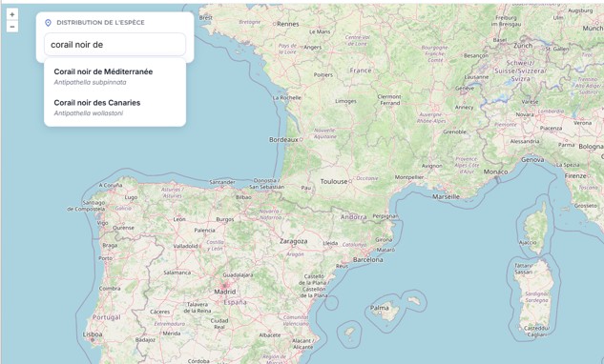Screen dimensions: 604x364
Task: Click the Genova label on map
Action: tap(532, 159)
